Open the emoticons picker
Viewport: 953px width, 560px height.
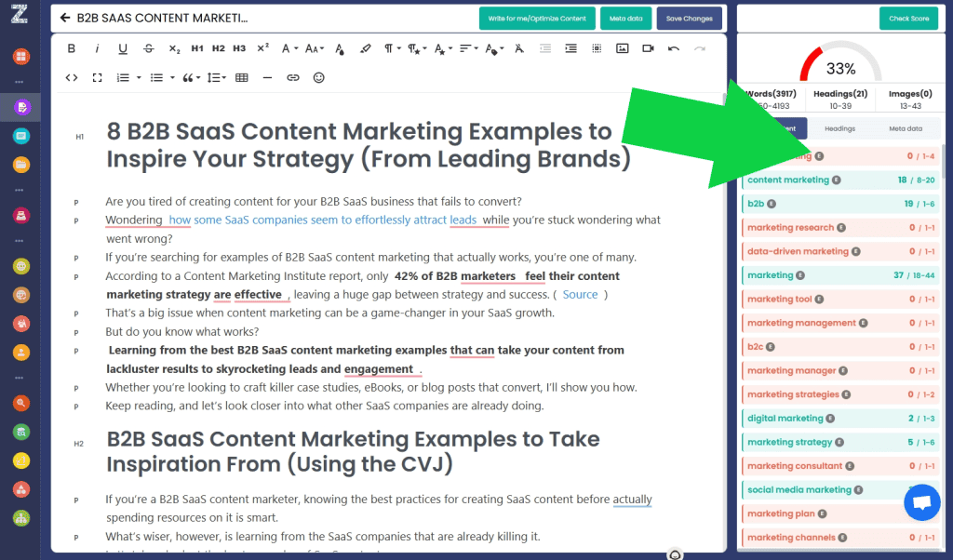[318, 78]
